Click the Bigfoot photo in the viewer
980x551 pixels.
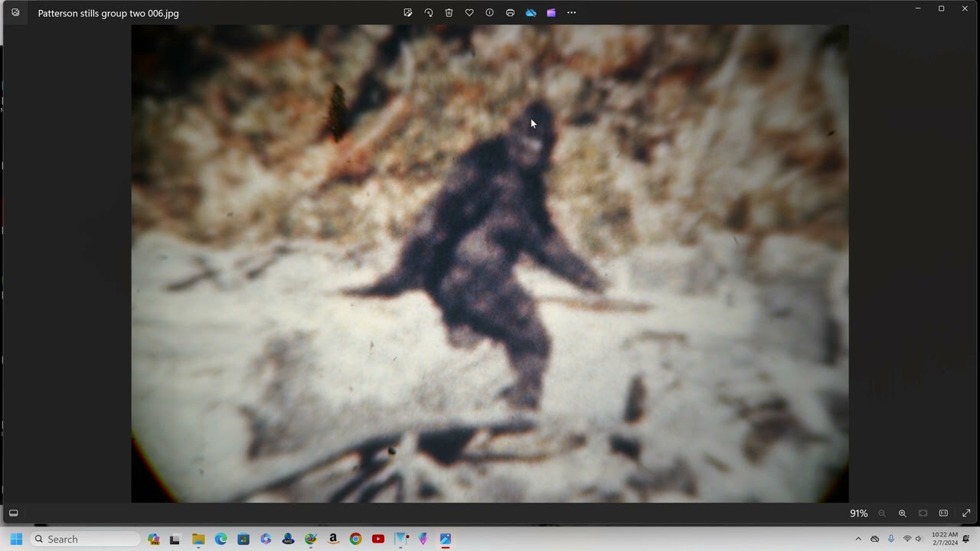(x=490, y=263)
